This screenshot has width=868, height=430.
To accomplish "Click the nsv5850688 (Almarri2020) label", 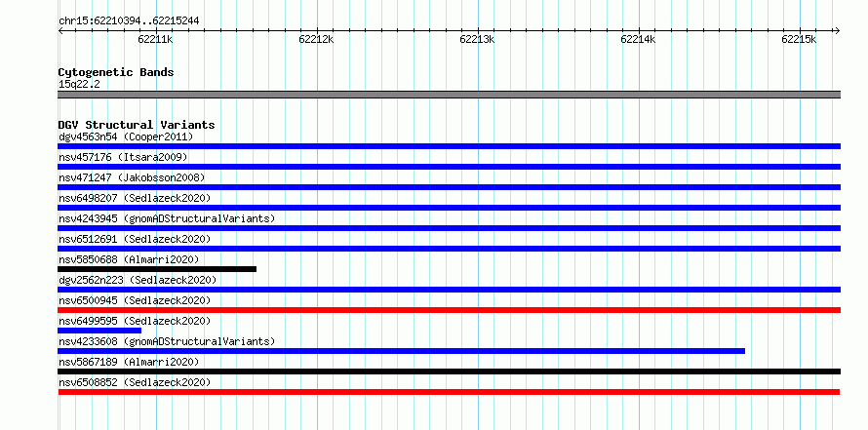I will [129, 259].
